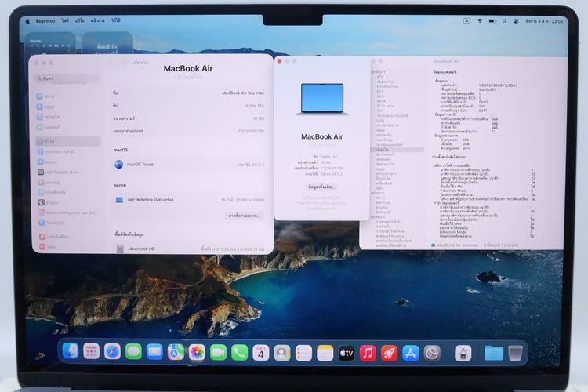Screen dimensions: 588x392
Task: Collapse the ฮาร์ดแวร์ section in System Information
Action: coord(379,71)
